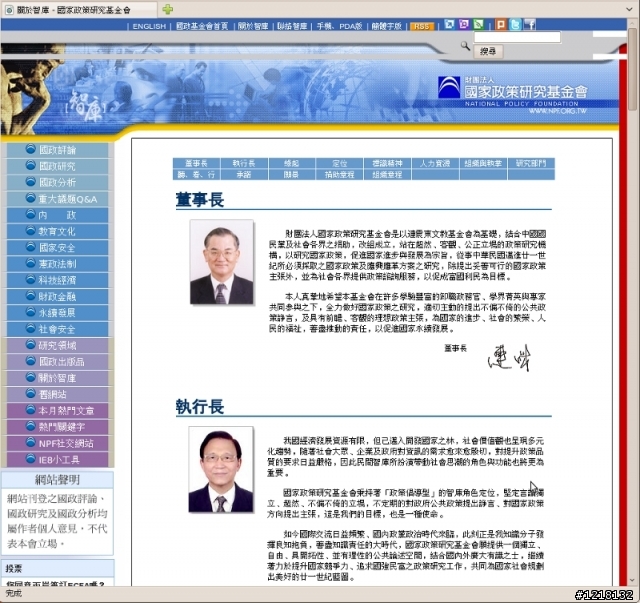This screenshot has height=603, width=640.
Task: Click the Plurk share icon
Action: coord(500,24)
